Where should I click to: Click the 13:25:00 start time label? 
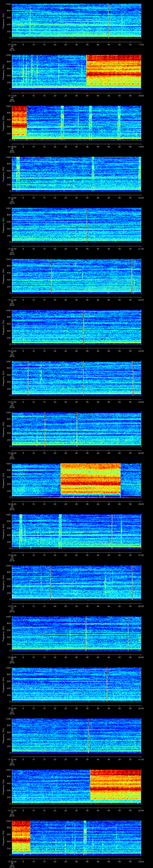click(12, 504)
